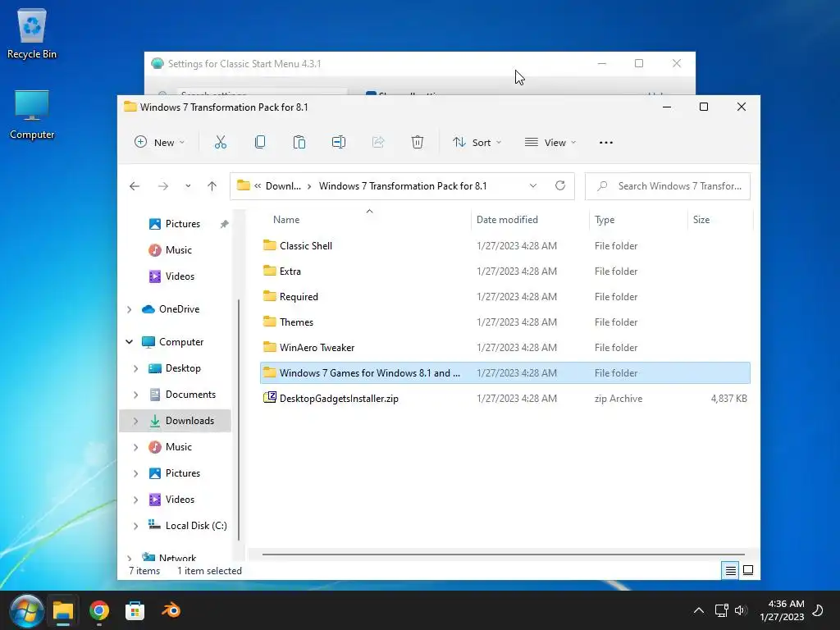Launch Blender from the taskbar

[x=171, y=610]
